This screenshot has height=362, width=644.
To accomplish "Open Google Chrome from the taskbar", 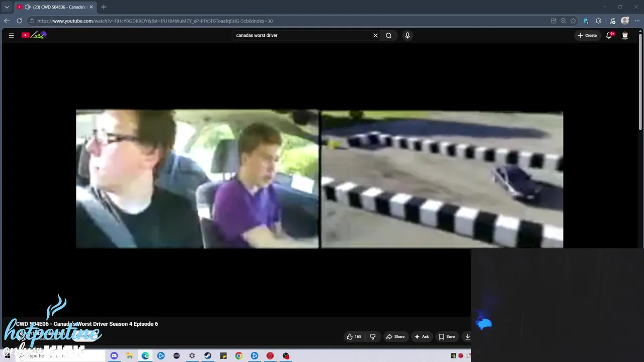I will pyautogui.click(x=238, y=356).
